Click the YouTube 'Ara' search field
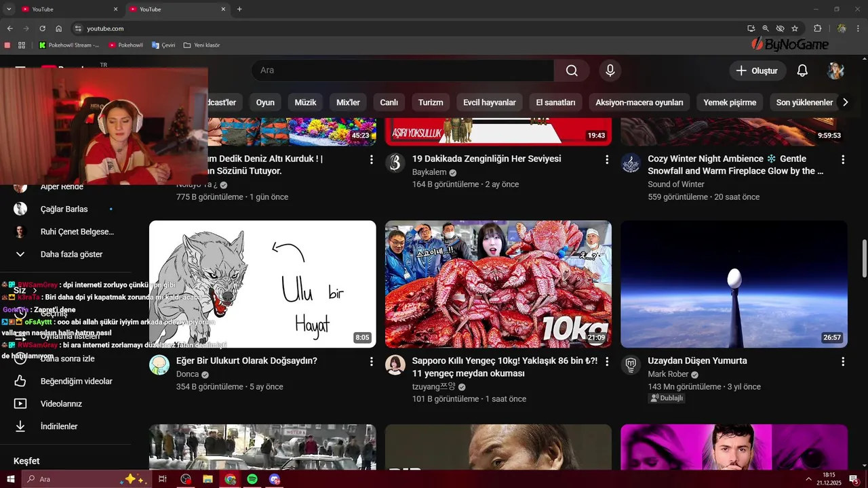The height and width of the screenshot is (488, 868). [x=403, y=70]
